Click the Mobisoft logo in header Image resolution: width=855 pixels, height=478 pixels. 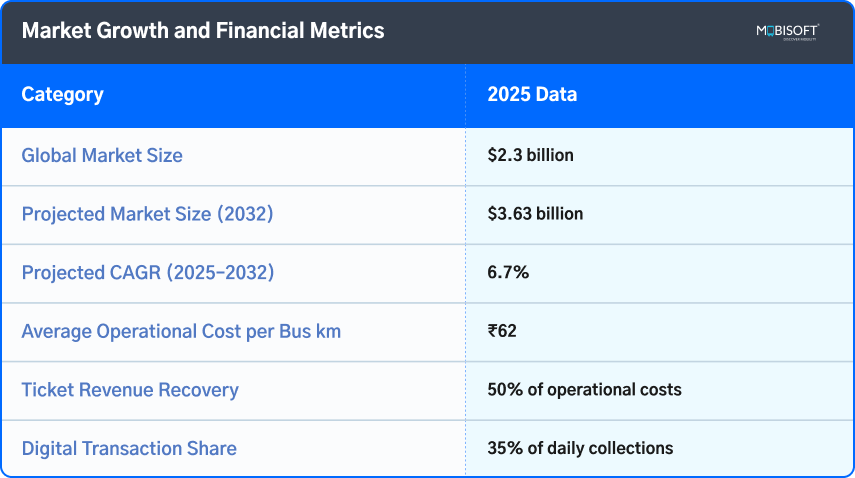787,31
